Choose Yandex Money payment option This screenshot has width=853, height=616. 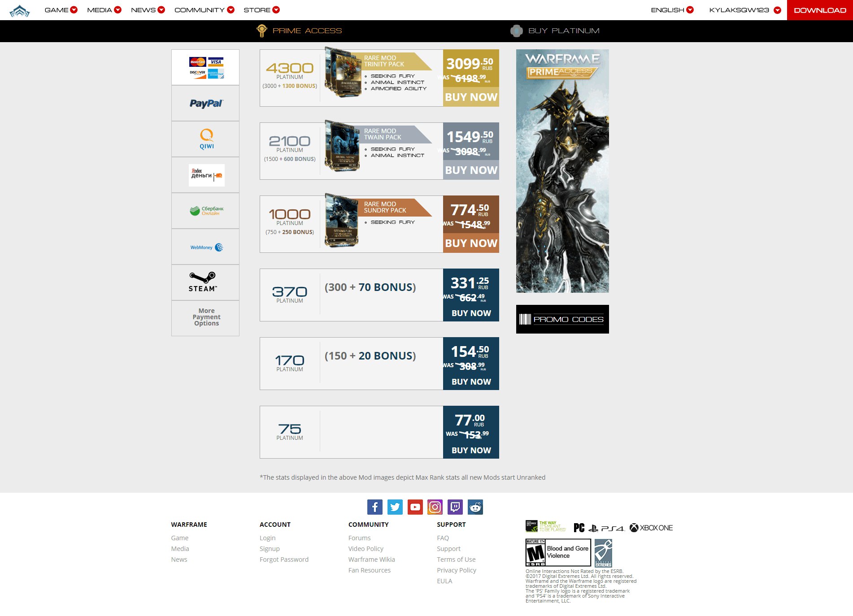[205, 175]
